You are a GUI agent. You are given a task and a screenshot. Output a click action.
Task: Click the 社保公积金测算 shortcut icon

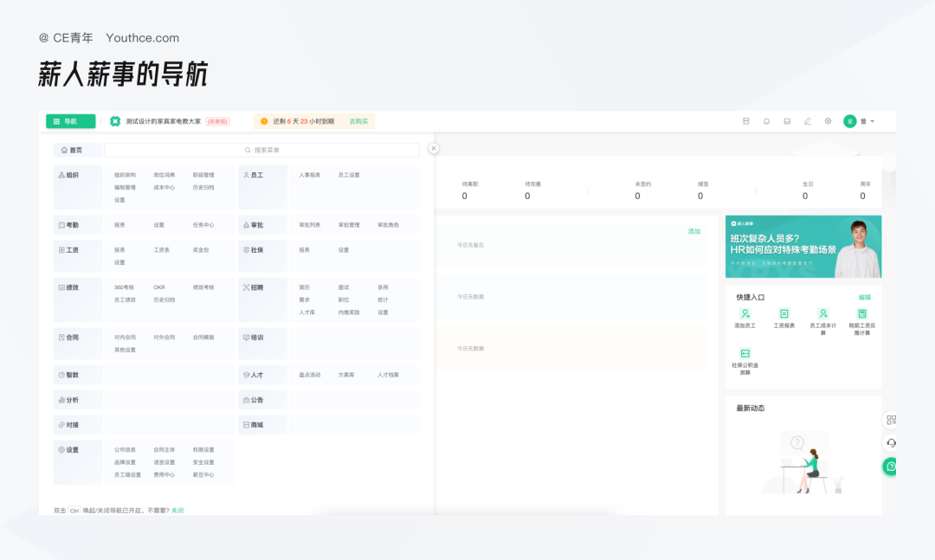coord(745,353)
